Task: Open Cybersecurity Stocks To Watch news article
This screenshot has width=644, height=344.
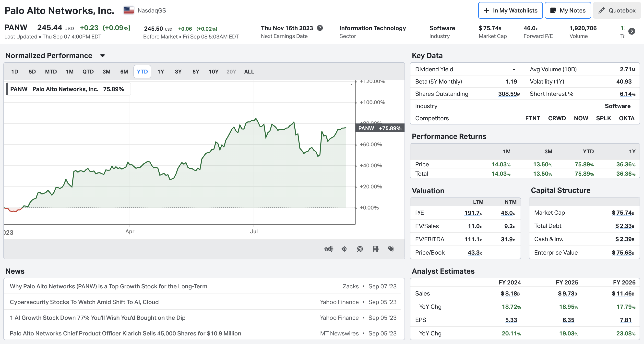Action: click(x=84, y=302)
